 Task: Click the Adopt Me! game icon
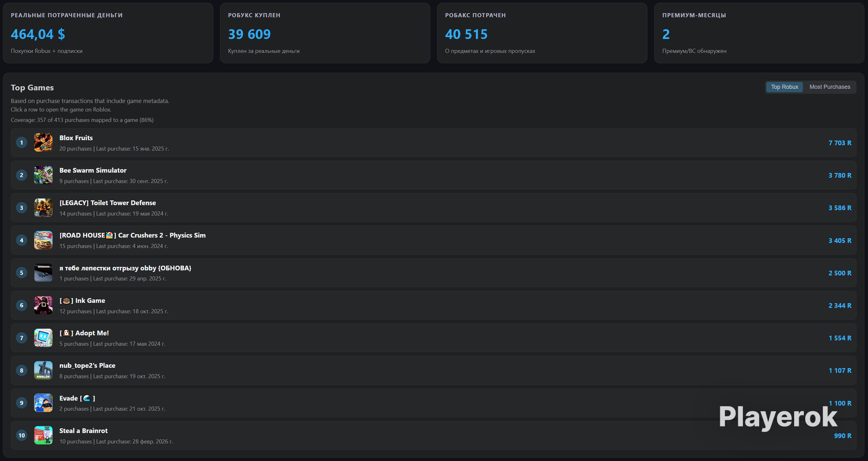coord(43,338)
